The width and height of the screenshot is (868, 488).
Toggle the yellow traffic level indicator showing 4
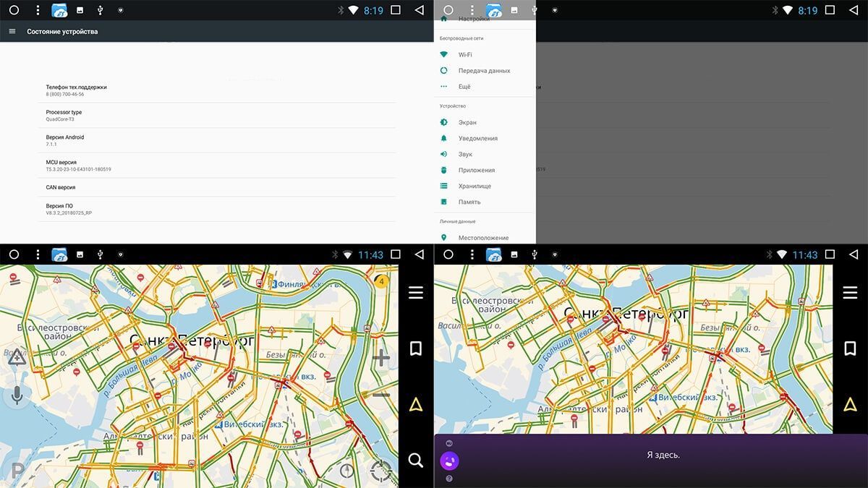[x=382, y=281]
